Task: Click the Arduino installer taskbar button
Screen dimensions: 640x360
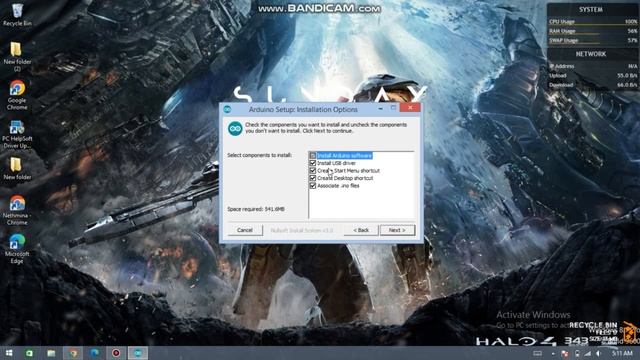Action: pyautogui.click(x=138, y=353)
